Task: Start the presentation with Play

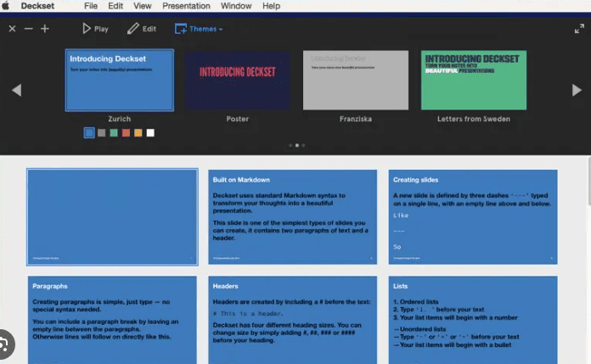Action: point(95,29)
